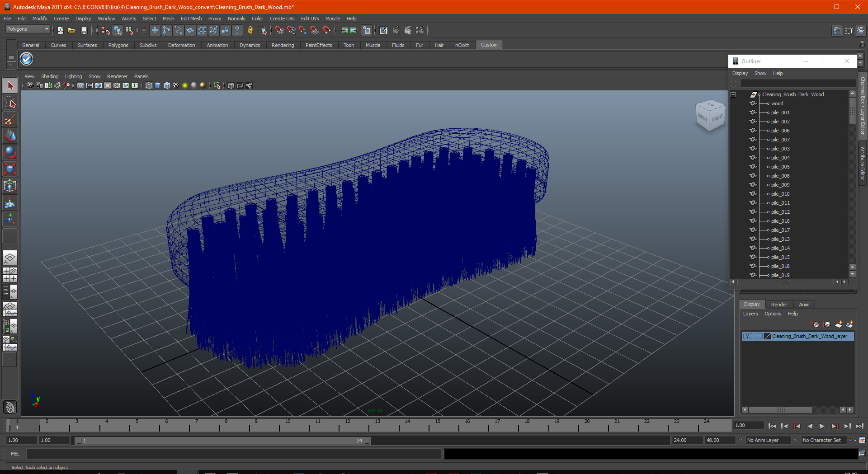Image resolution: width=868 pixels, height=474 pixels.
Task: Select by hierarchy mode icon
Action: 106,30
